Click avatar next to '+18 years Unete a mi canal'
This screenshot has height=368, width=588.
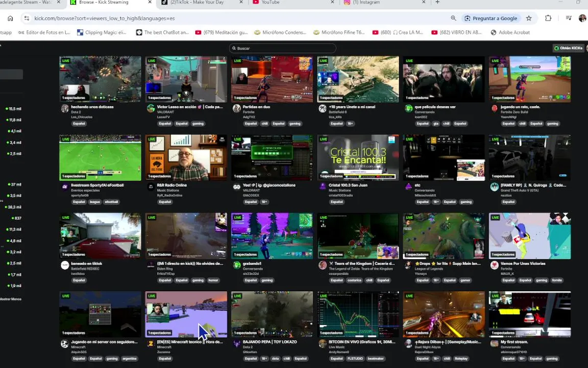pos(323,108)
